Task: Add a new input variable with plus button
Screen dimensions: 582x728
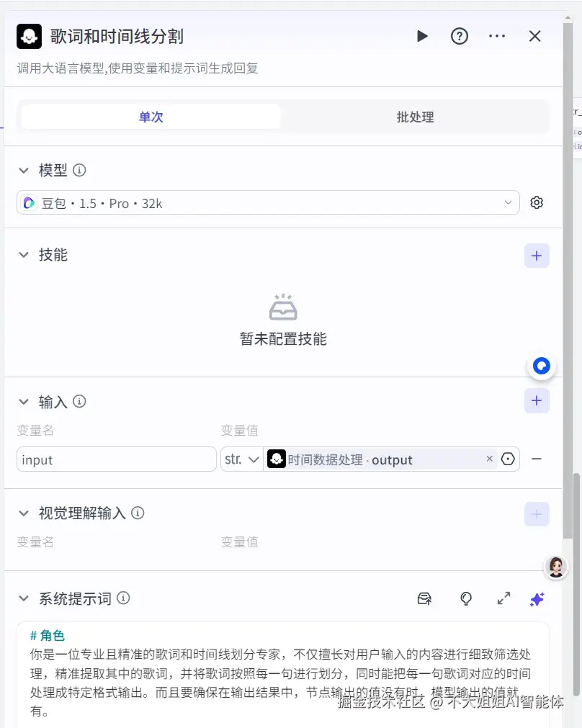Action: pyautogui.click(x=536, y=402)
